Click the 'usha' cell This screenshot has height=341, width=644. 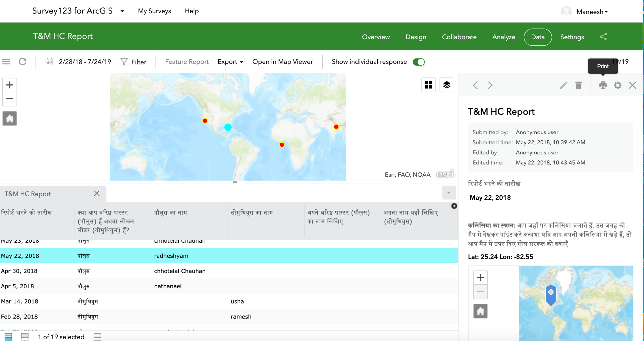coord(237,301)
